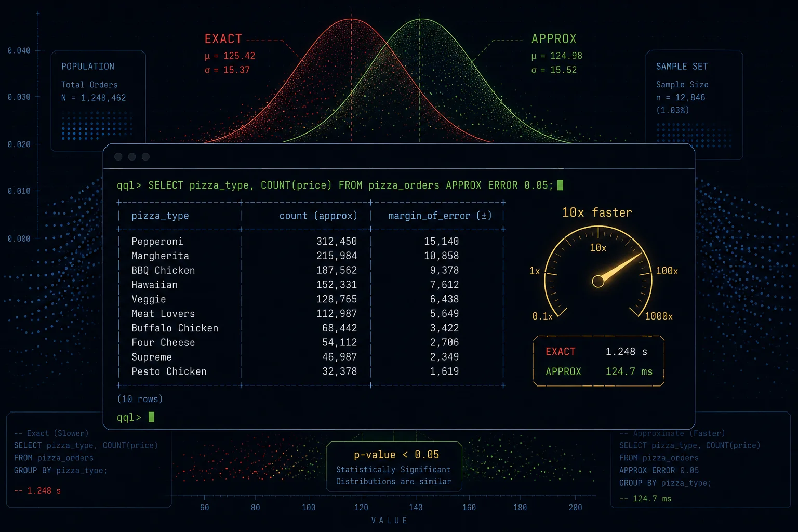Click the Exact (Slower) comment line
Image resolution: width=798 pixels, height=532 pixels.
pyautogui.click(x=51, y=433)
